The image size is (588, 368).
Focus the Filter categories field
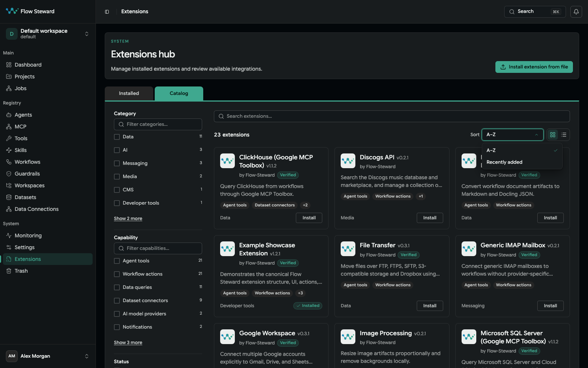click(158, 124)
